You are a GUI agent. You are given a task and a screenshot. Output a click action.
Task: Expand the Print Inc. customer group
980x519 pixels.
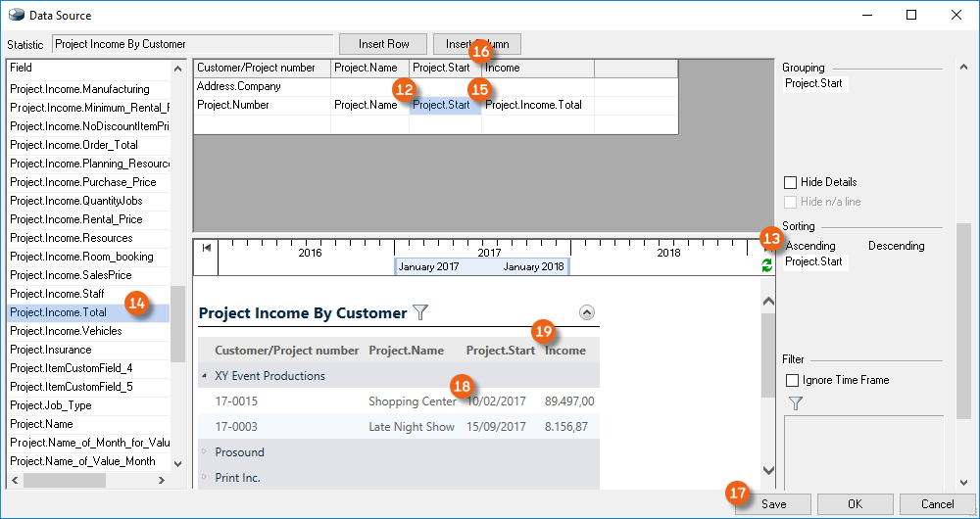point(205,478)
